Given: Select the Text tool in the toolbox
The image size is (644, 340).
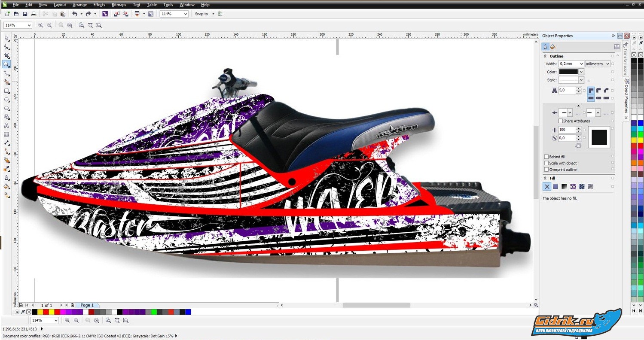Looking at the screenshot, I should pyautogui.click(x=6, y=126).
